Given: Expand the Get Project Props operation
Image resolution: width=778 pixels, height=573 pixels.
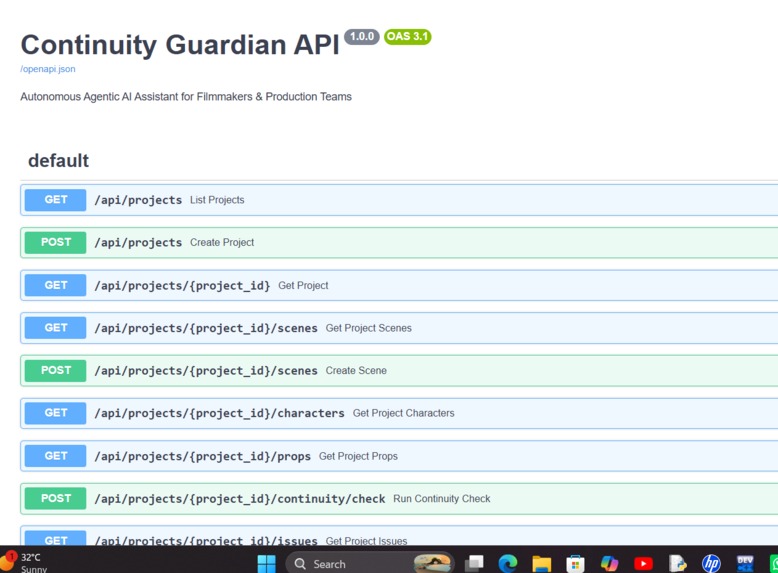Looking at the screenshot, I should coord(399,456).
